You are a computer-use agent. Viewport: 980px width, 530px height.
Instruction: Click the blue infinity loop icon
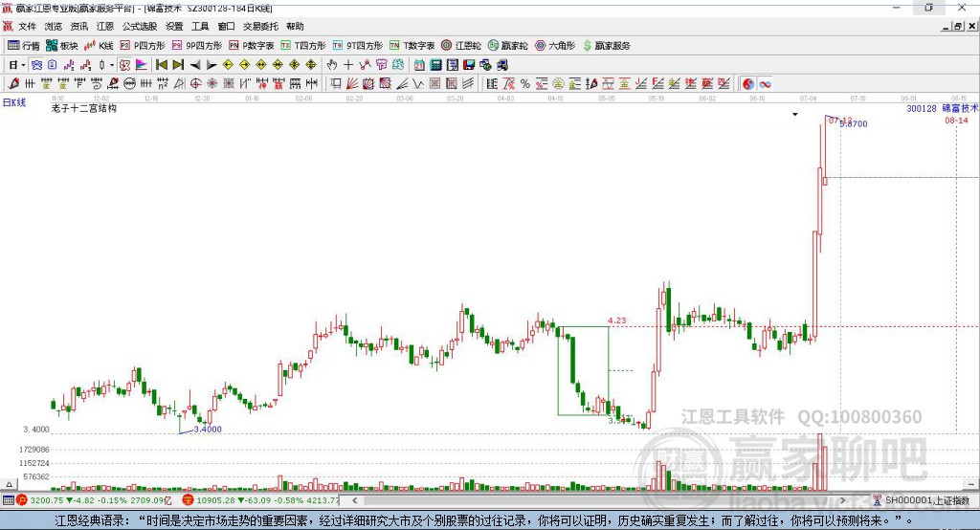click(765, 84)
